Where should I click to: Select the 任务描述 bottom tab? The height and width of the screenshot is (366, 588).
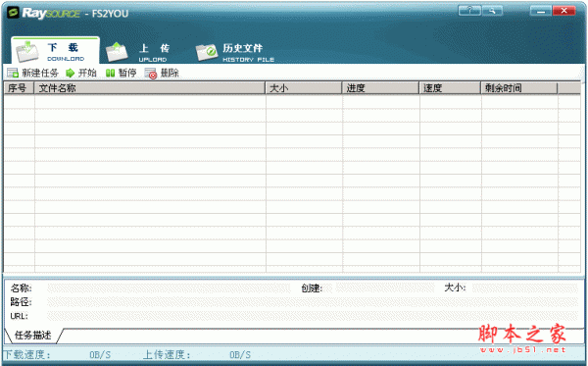tap(33, 336)
